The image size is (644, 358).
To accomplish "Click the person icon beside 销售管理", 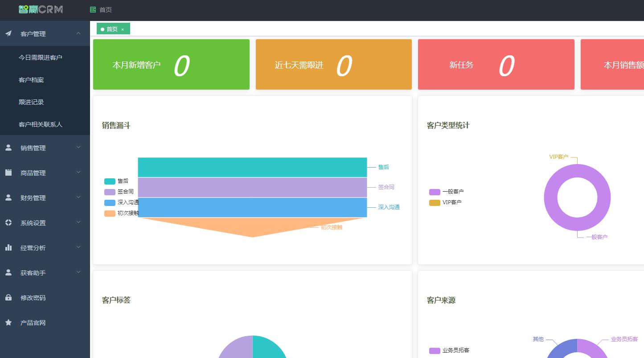I will click(x=8, y=148).
